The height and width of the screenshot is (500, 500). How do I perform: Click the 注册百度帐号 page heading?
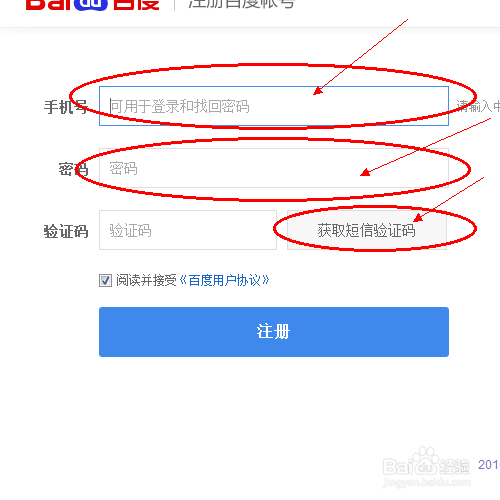point(241,4)
